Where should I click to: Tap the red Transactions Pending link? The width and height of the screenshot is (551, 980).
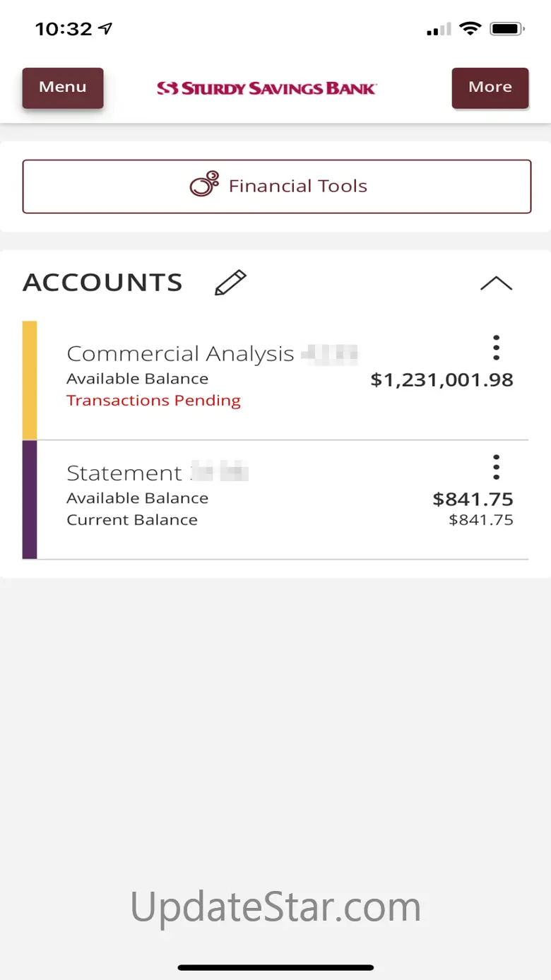[x=153, y=401]
